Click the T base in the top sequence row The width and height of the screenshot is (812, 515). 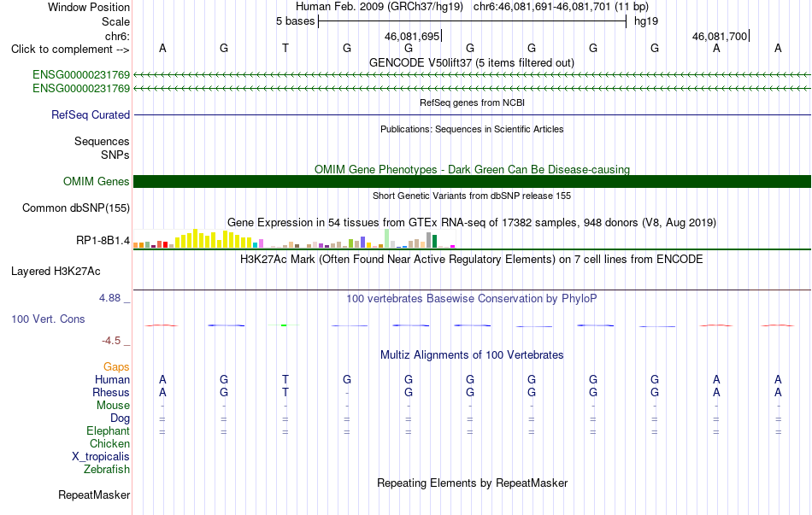coord(285,48)
